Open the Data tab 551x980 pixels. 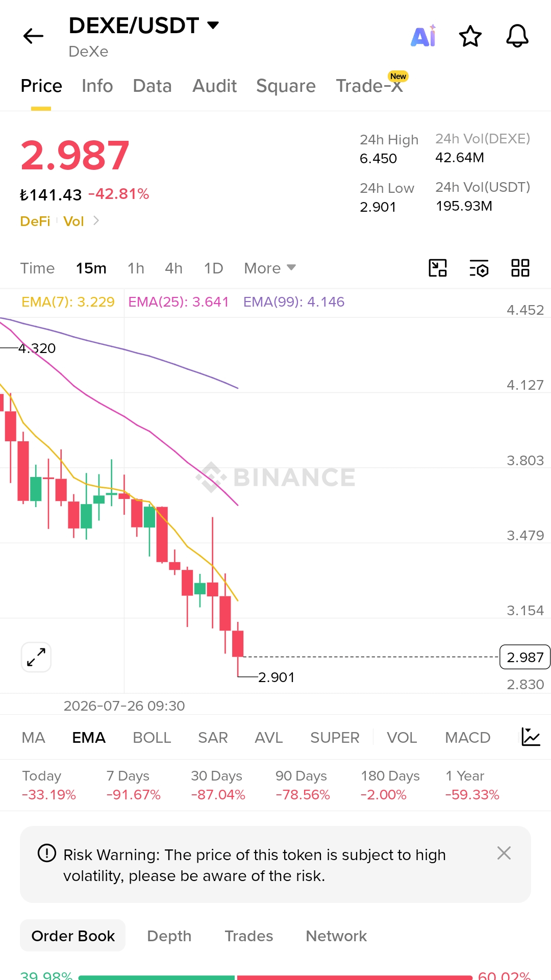pyautogui.click(x=152, y=86)
